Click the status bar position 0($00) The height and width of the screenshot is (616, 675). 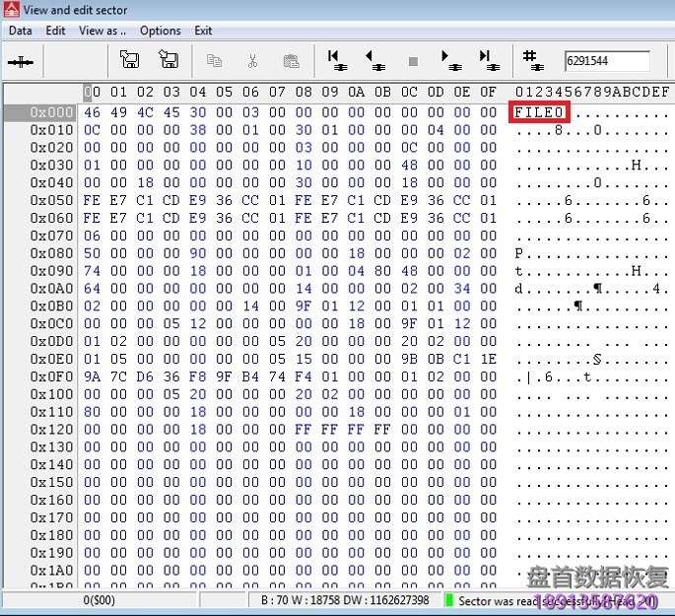99,600
